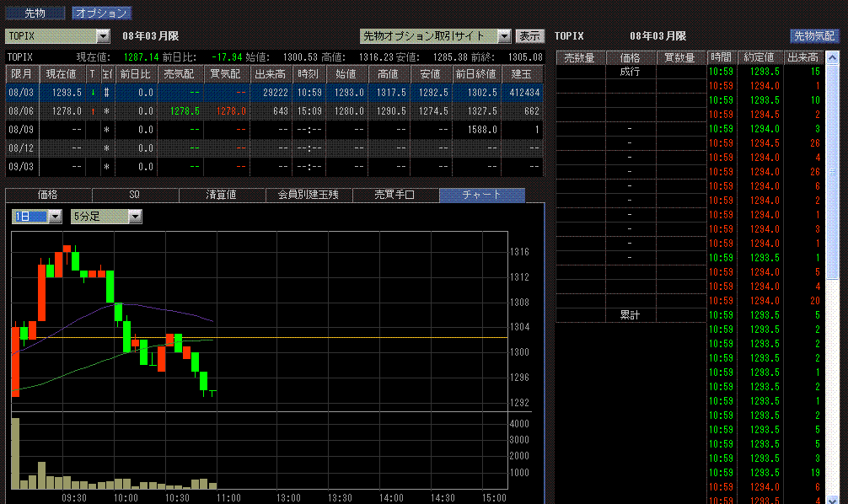
Task: Go to the 売買手口 tab
Action: point(395,195)
